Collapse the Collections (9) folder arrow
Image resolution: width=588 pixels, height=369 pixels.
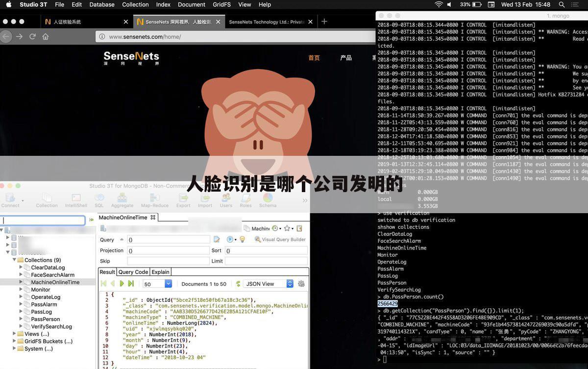(x=14, y=260)
